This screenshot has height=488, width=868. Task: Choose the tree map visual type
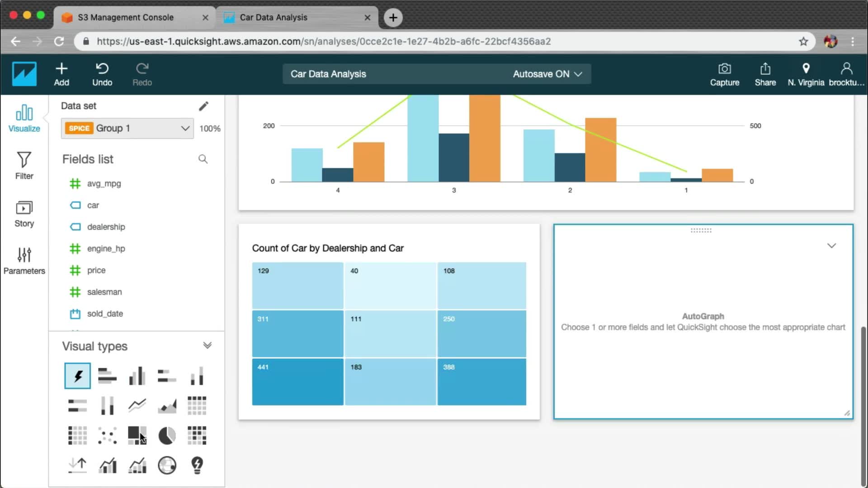(x=137, y=436)
